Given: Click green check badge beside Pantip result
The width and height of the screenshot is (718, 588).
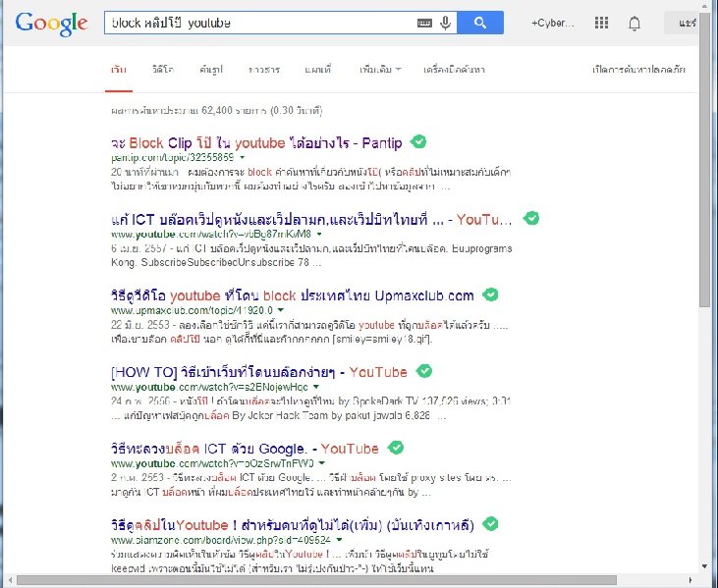Looking at the screenshot, I should click(418, 142).
